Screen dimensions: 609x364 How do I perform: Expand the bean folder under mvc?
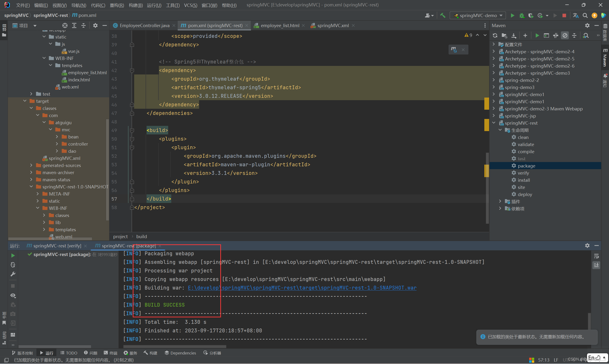57,137
